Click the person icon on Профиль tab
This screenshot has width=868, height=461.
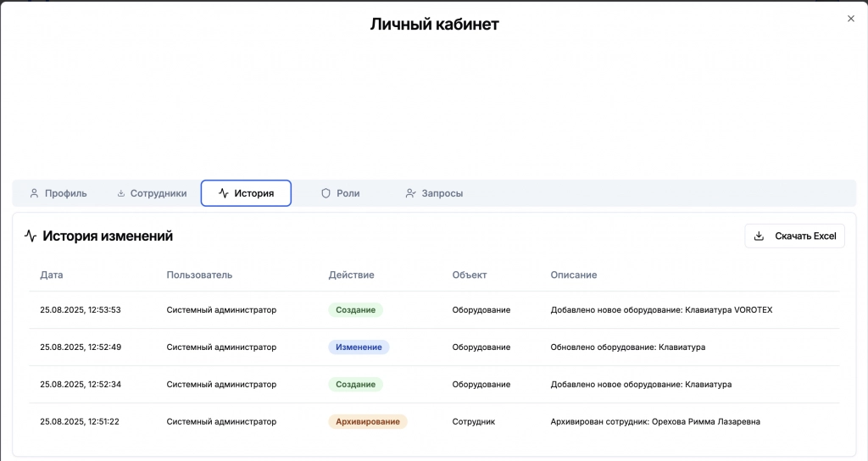point(34,193)
